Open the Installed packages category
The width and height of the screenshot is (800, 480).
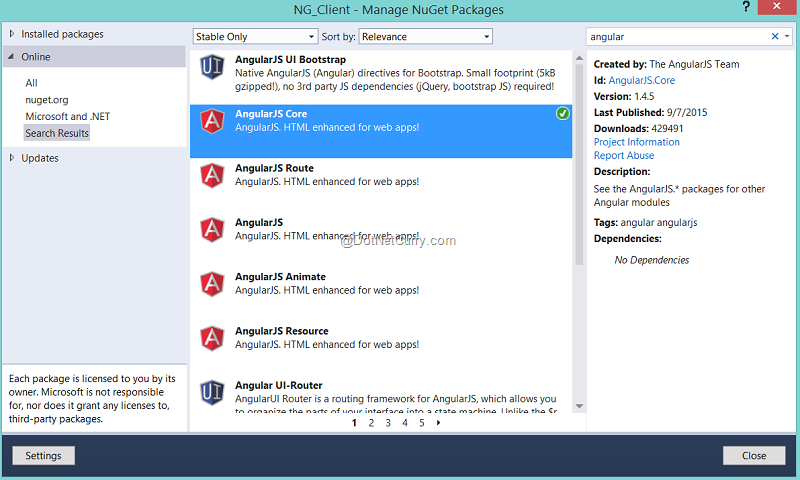[x=62, y=34]
